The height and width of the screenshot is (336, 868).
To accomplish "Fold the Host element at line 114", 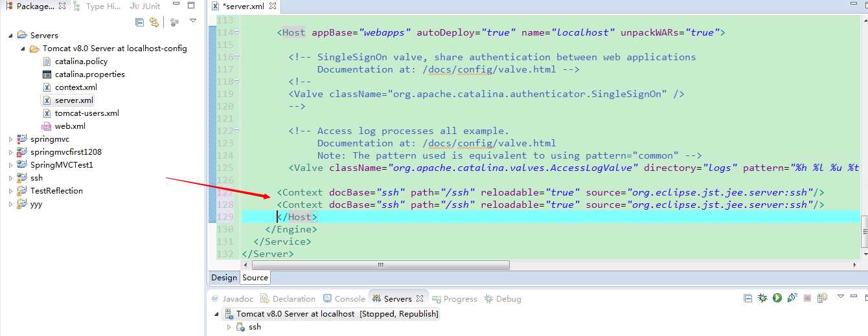I will click(237, 32).
